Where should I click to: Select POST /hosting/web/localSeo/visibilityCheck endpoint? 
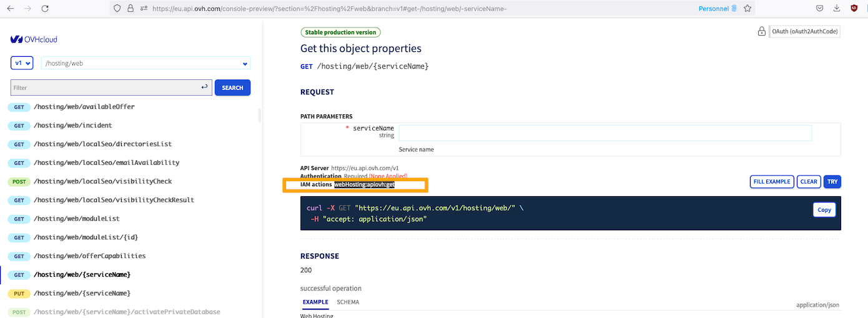click(102, 181)
